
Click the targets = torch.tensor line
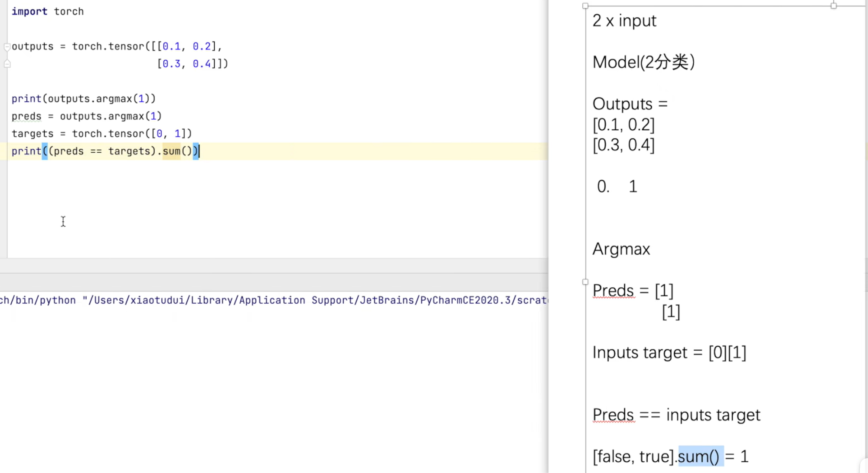101,134
